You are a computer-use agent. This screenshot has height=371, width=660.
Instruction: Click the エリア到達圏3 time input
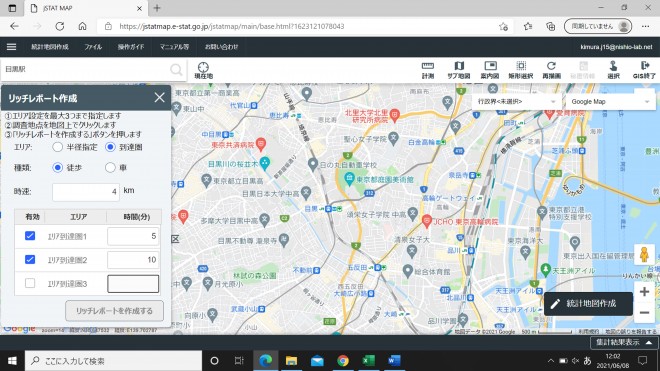(x=133, y=283)
